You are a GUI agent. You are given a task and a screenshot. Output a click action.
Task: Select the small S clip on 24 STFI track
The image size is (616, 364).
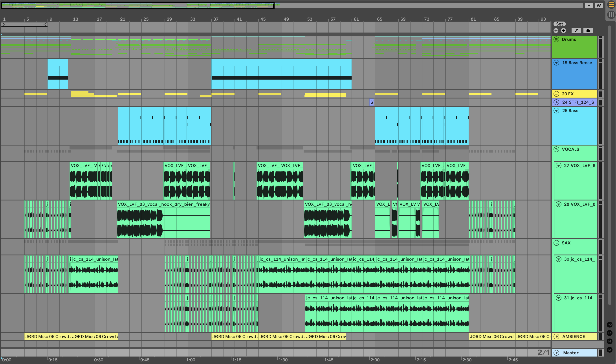[372, 102]
